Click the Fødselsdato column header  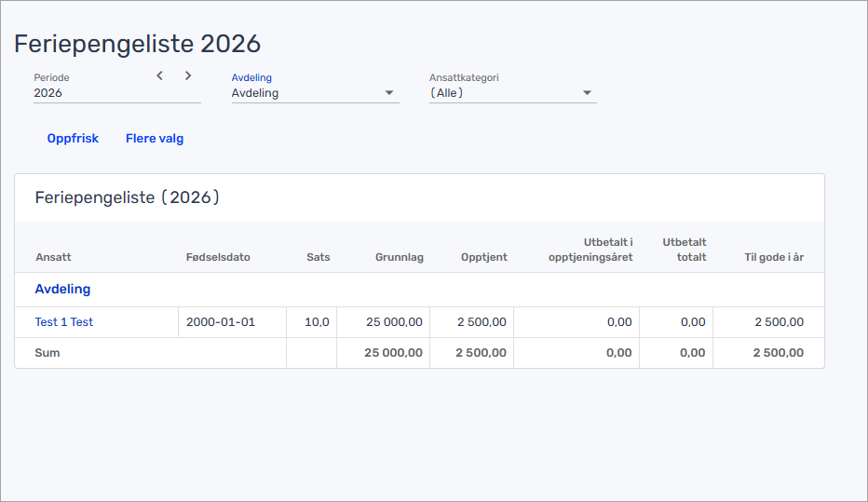pos(218,257)
